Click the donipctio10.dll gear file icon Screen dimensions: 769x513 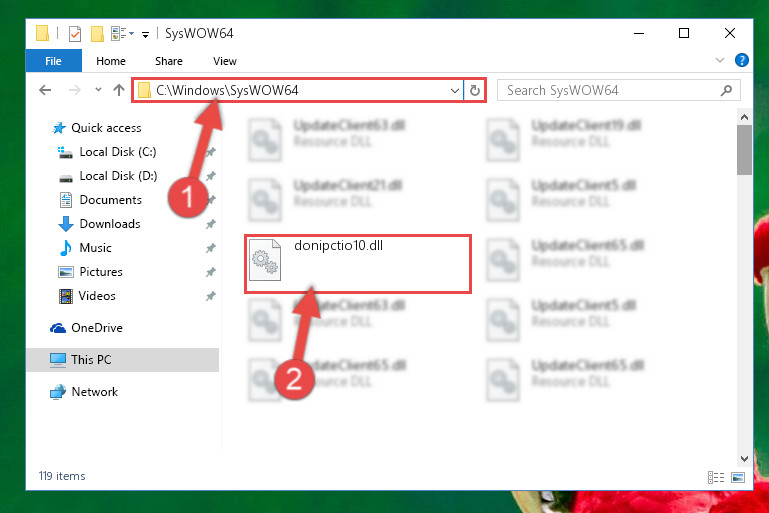point(265,260)
